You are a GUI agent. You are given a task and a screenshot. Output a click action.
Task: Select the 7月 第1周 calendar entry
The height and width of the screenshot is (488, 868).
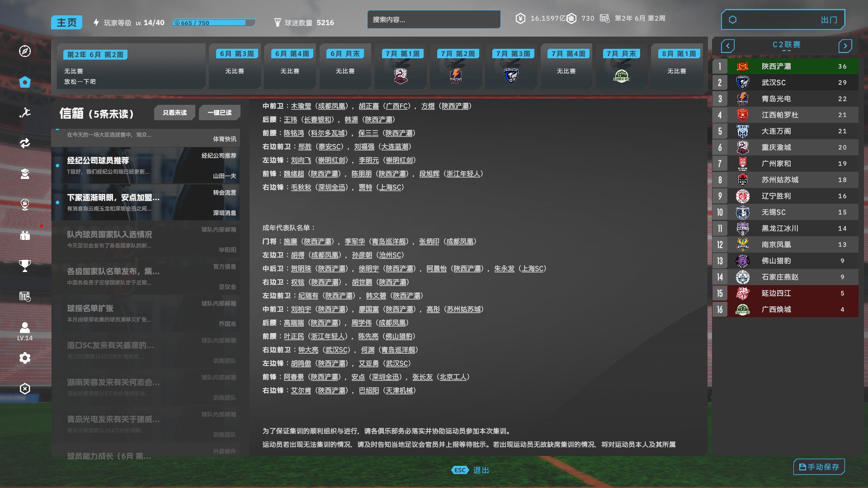(x=401, y=66)
